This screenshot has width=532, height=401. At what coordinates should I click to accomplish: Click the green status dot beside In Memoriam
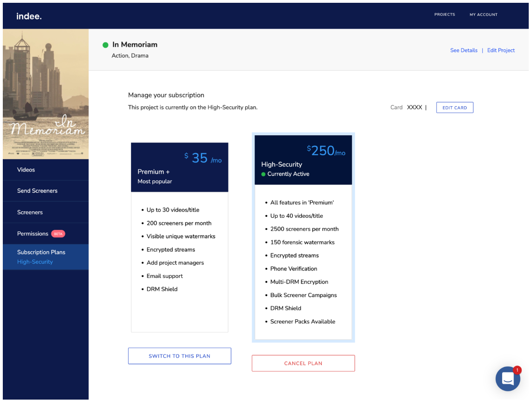(x=105, y=45)
